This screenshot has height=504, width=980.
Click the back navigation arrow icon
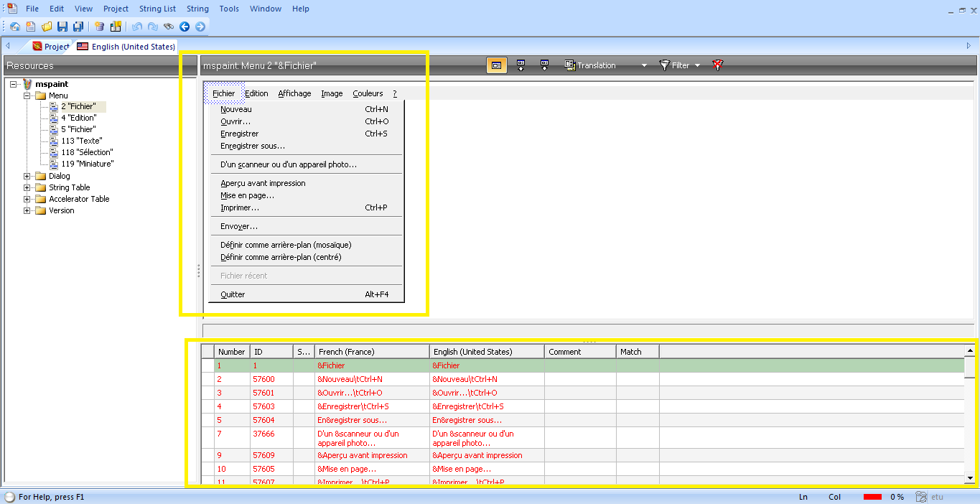pos(185,26)
